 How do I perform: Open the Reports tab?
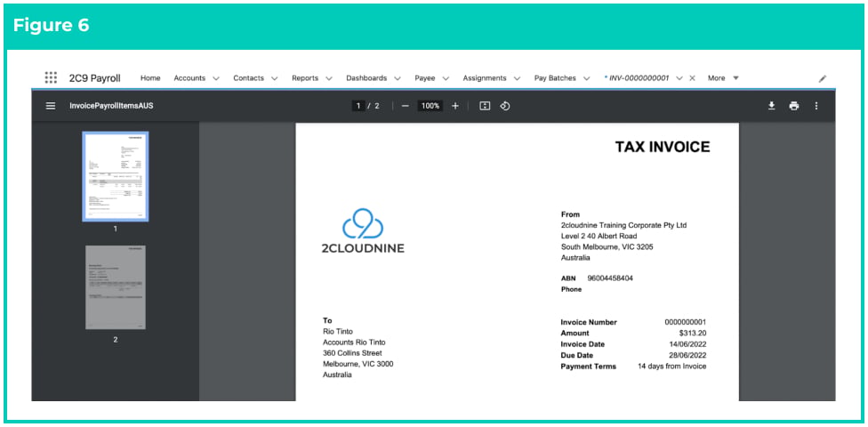(x=305, y=78)
